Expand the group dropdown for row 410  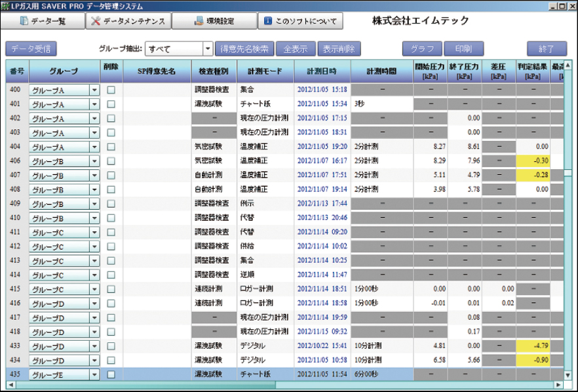click(94, 218)
